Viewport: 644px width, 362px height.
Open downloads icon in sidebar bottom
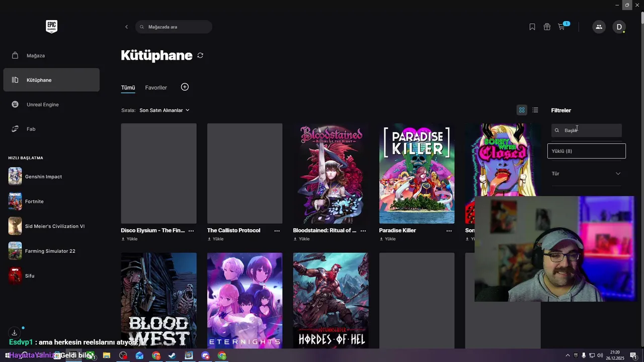click(14, 332)
